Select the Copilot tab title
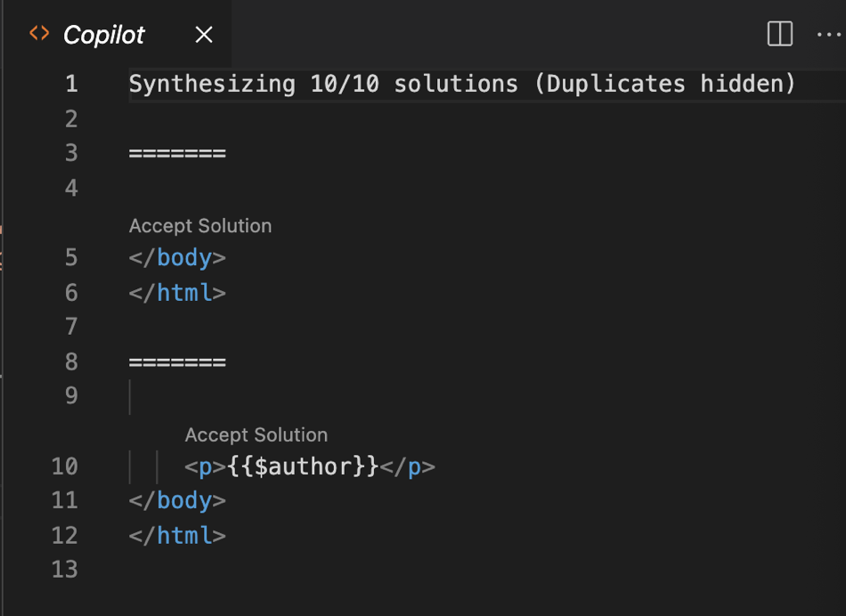The height and width of the screenshot is (616, 846). tap(103, 36)
